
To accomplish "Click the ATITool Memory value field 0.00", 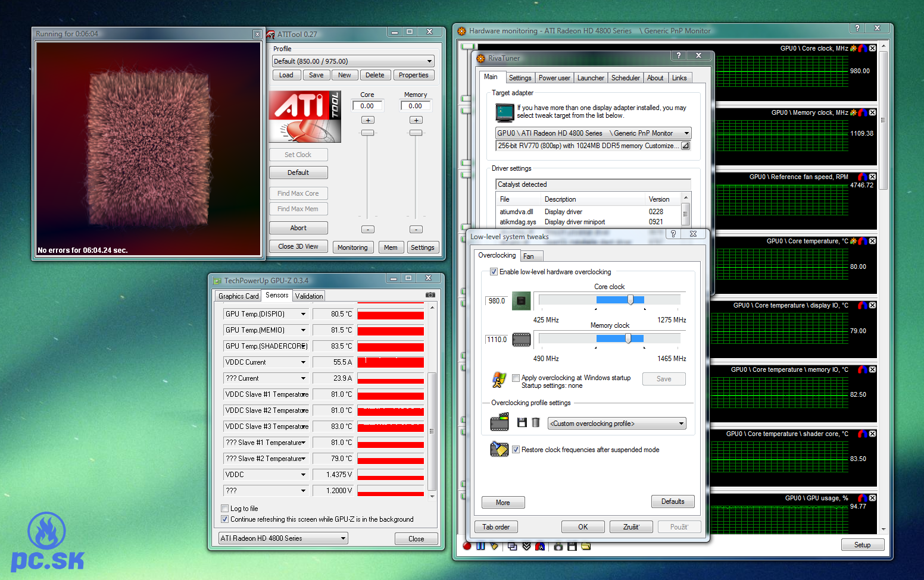I will [x=416, y=106].
